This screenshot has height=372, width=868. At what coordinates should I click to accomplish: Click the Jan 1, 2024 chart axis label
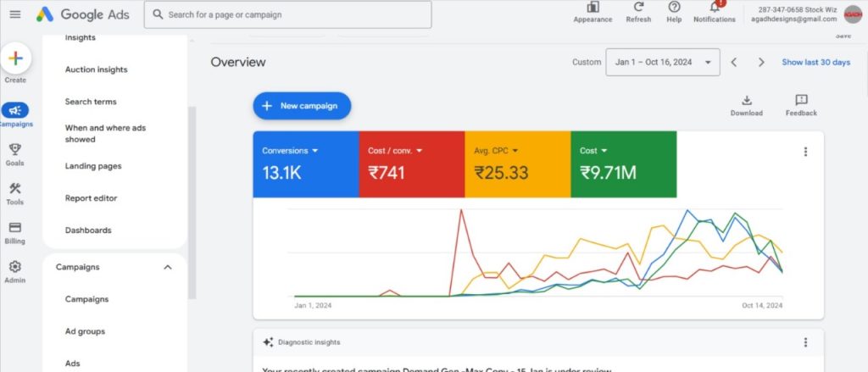coord(313,306)
